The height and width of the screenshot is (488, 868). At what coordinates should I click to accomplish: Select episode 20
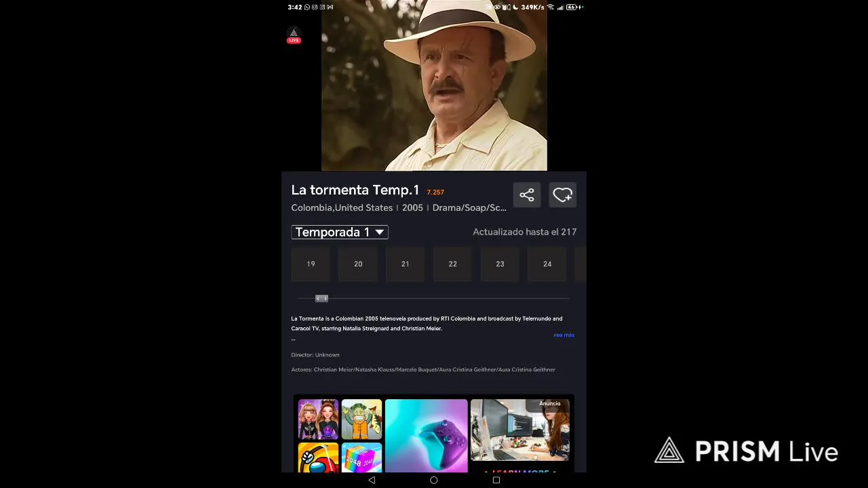click(358, 264)
